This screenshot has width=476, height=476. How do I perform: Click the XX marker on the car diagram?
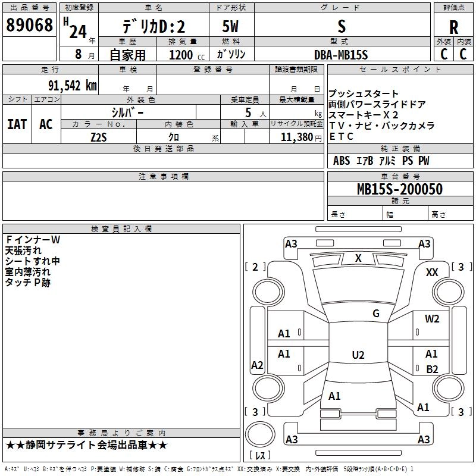pyautogui.click(x=432, y=272)
